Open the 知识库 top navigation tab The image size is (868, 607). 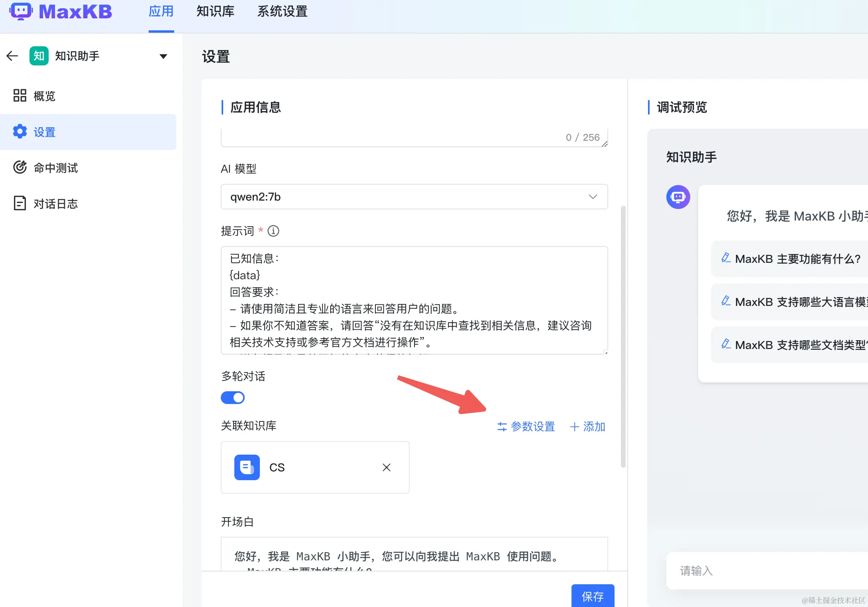click(215, 12)
